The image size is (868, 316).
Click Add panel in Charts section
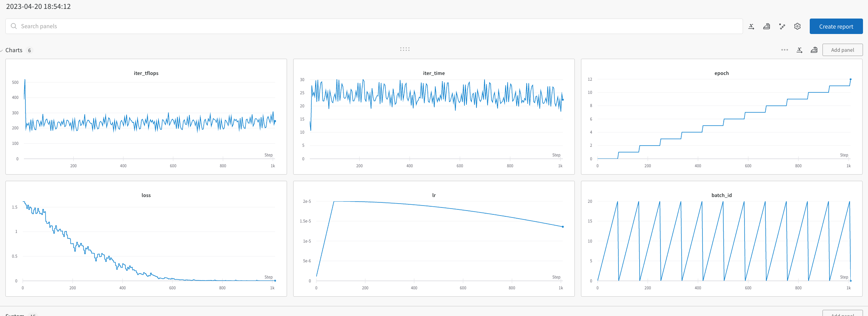[x=842, y=50]
